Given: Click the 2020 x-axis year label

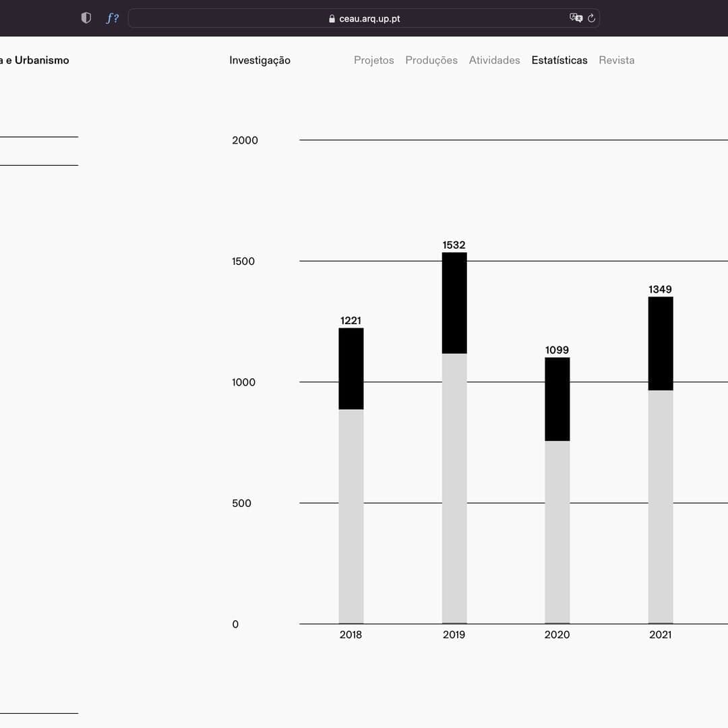Looking at the screenshot, I should coord(557,634).
